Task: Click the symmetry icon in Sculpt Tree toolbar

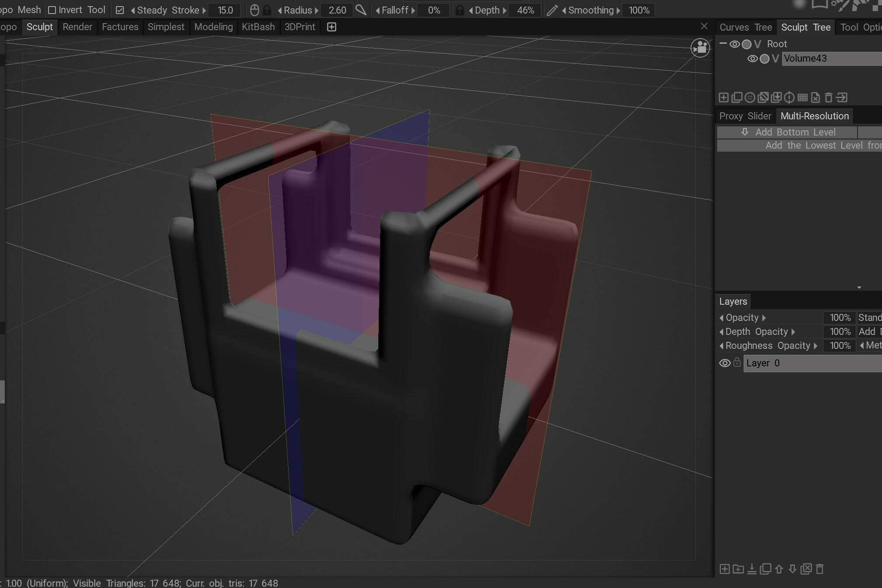Action: click(x=789, y=97)
